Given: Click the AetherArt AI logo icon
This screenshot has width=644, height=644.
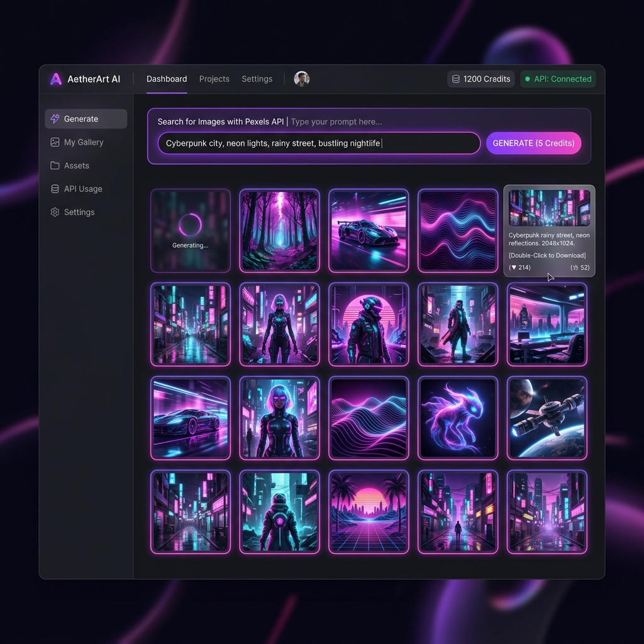Looking at the screenshot, I should 56,79.
